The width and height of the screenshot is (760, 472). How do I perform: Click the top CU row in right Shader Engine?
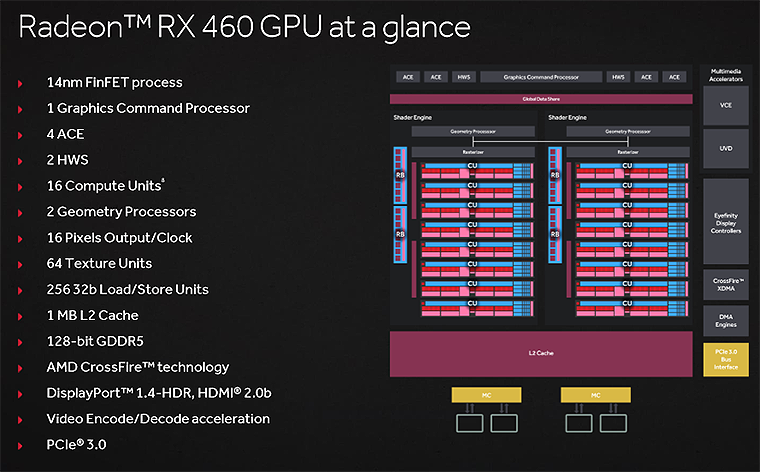(632, 171)
